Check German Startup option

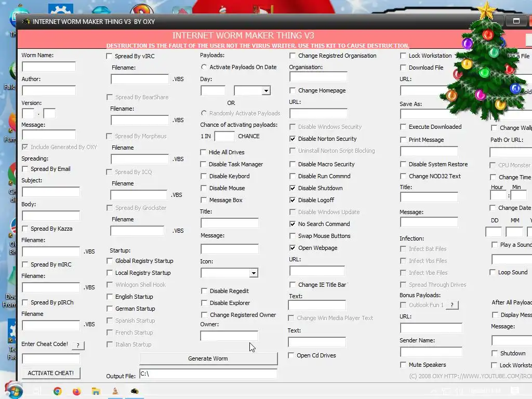[x=110, y=309]
